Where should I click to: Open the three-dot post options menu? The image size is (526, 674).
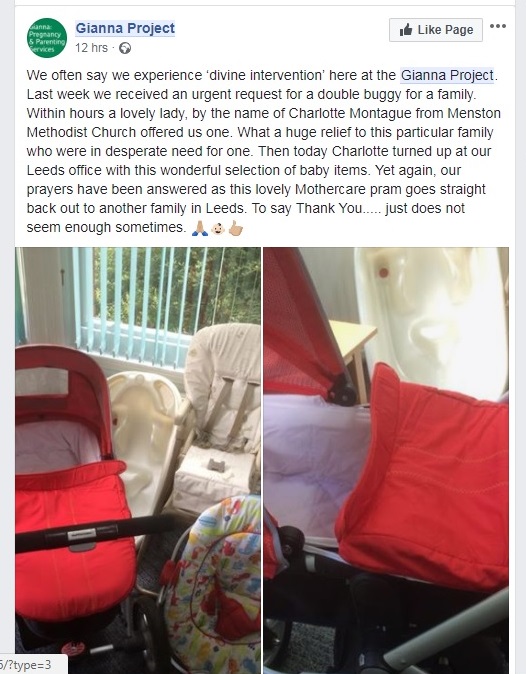[x=498, y=26]
